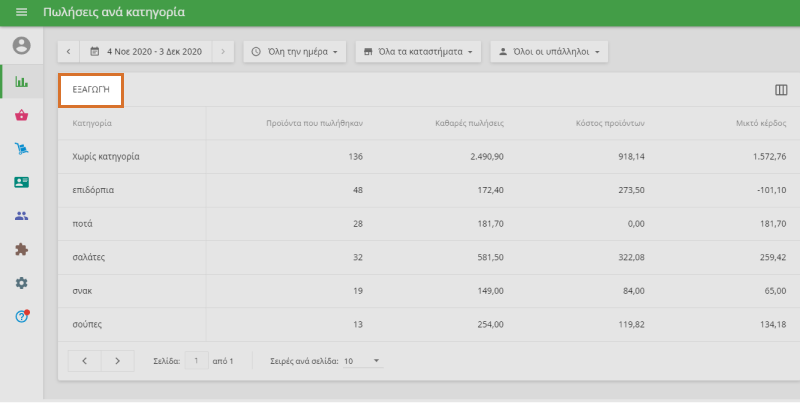Click the page number input field
The image size is (800, 403).
pyautogui.click(x=197, y=360)
